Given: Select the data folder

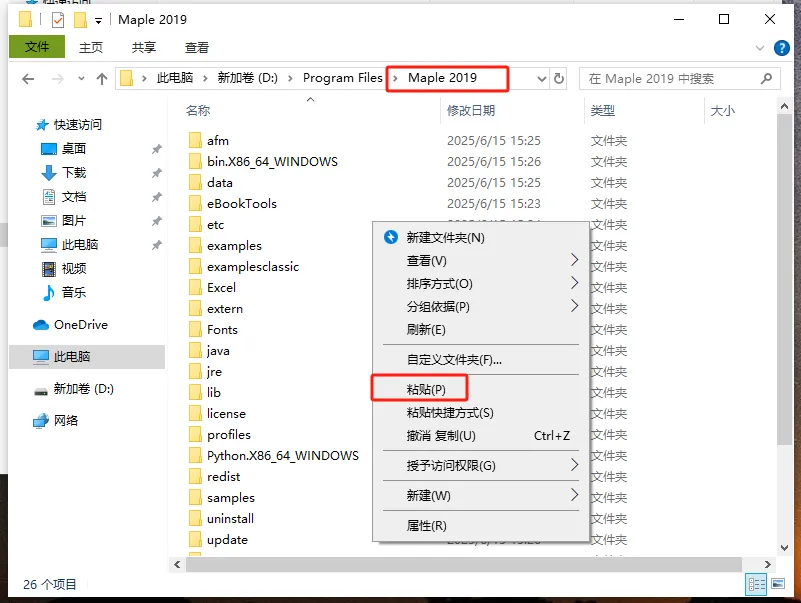Looking at the screenshot, I should point(220,182).
